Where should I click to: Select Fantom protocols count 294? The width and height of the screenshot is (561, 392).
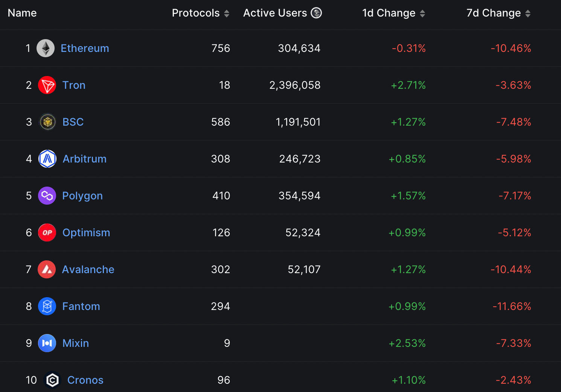(x=221, y=306)
